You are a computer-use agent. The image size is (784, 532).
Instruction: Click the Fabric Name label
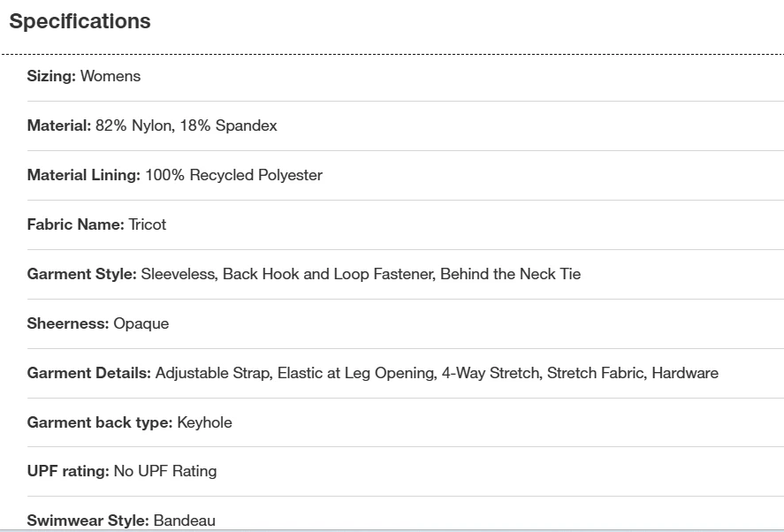click(75, 224)
